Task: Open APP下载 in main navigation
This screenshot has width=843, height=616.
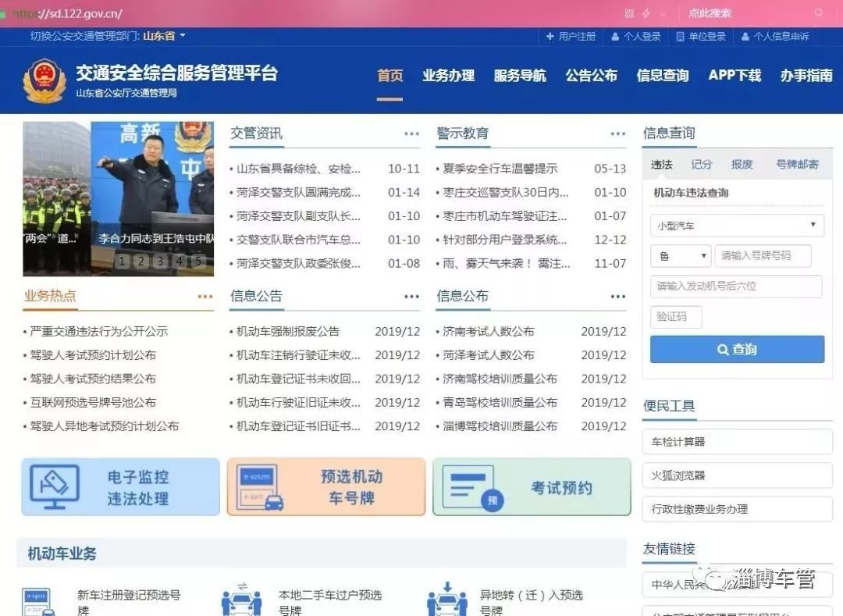Action: [735, 75]
